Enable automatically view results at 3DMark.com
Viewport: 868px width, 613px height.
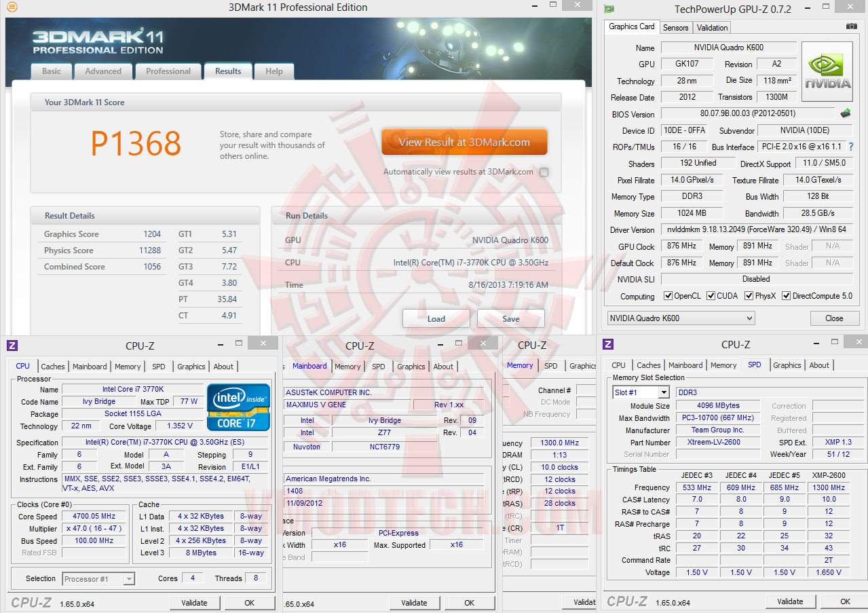pos(544,172)
